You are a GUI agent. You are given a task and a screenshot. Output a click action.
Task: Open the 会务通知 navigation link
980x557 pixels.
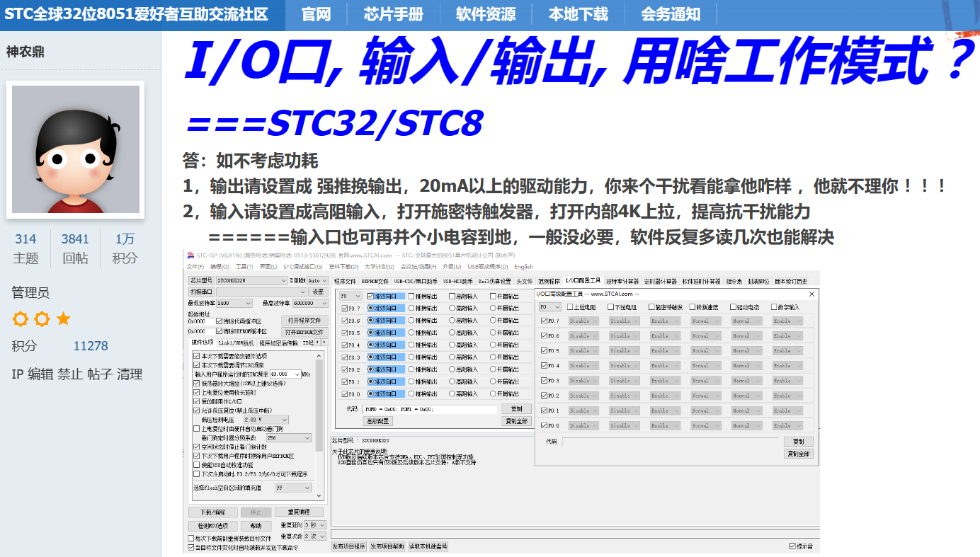671,15
